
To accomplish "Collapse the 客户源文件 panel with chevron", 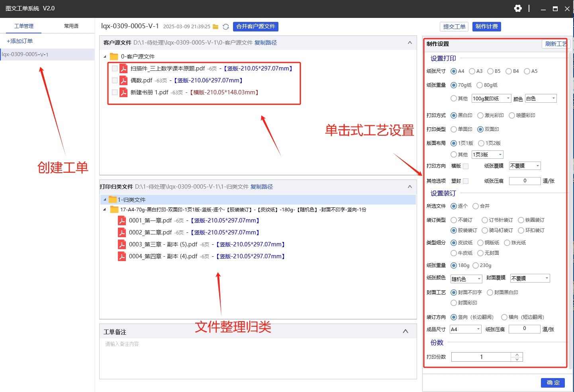I will click(x=410, y=43).
